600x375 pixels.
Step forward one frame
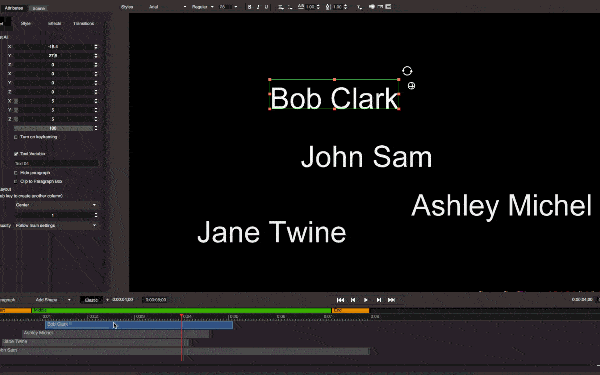click(x=378, y=300)
